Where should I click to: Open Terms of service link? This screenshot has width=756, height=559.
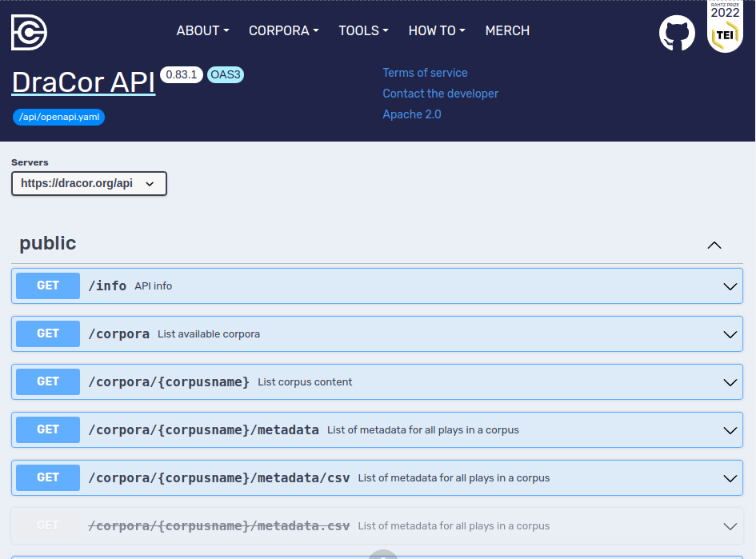pos(425,73)
